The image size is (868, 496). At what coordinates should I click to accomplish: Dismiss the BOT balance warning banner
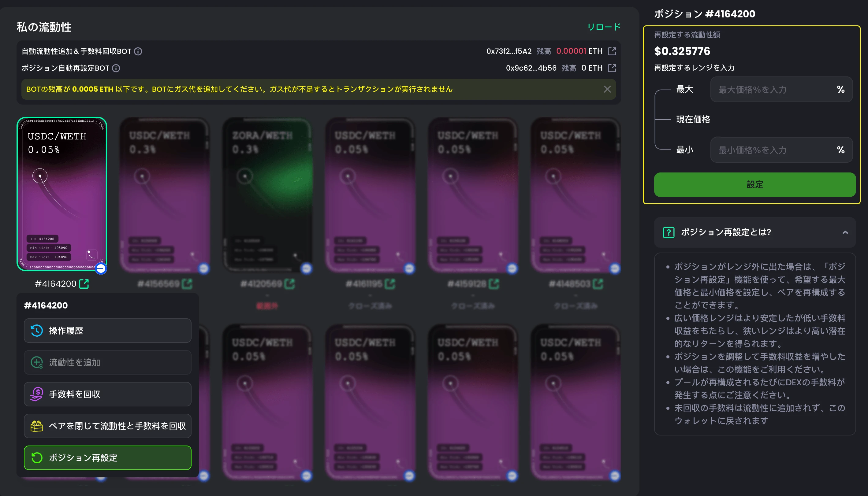[607, 89]
